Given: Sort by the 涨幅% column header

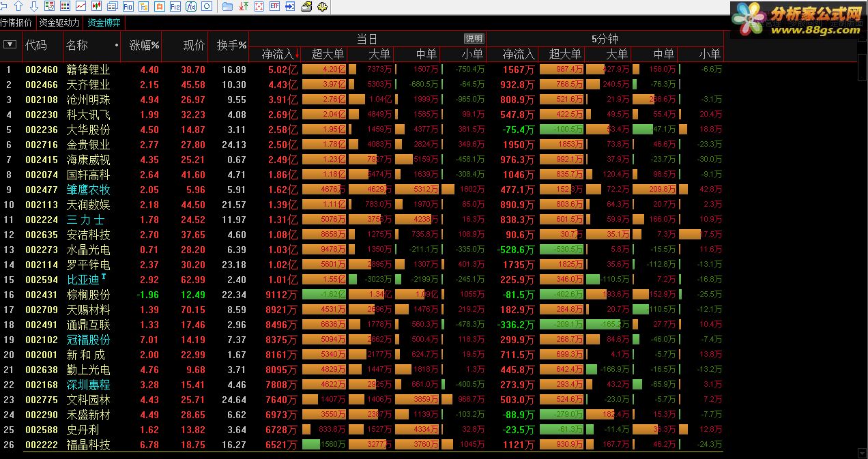Looking at the screenshot, I should coord(145,45).
